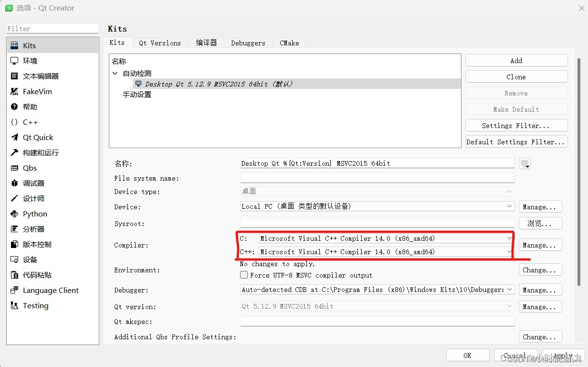Collapse the 自动检测 tree node

[115, 73]
